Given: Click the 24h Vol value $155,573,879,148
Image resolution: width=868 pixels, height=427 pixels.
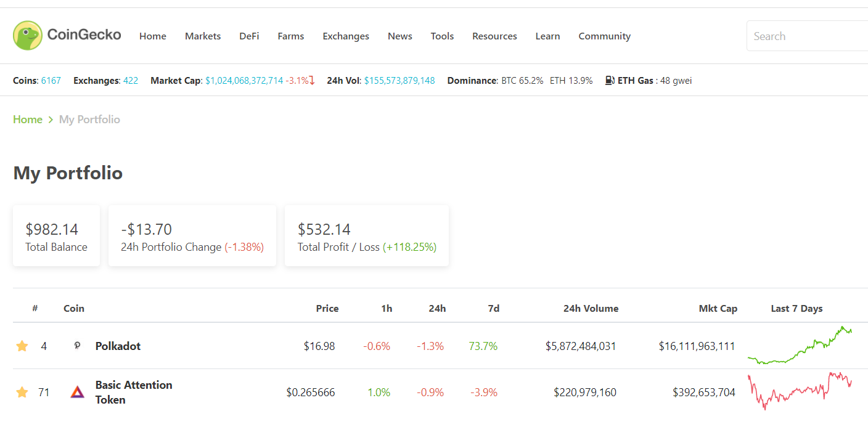Looking at the screenshot, I should [x=399, y=81].
